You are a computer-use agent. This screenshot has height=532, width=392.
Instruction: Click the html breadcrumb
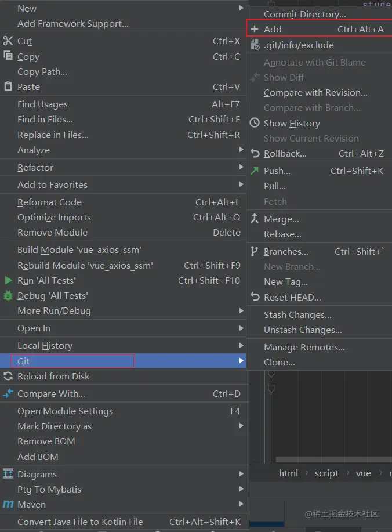point(288,473)
